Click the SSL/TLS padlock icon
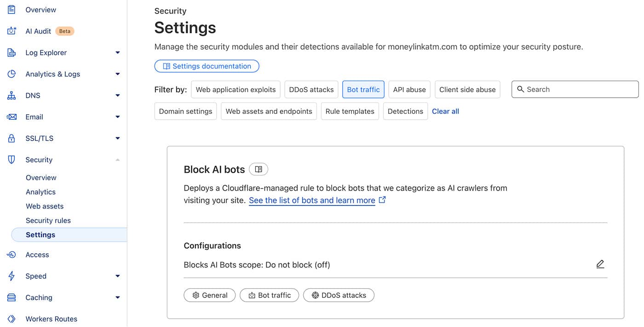 11,138
